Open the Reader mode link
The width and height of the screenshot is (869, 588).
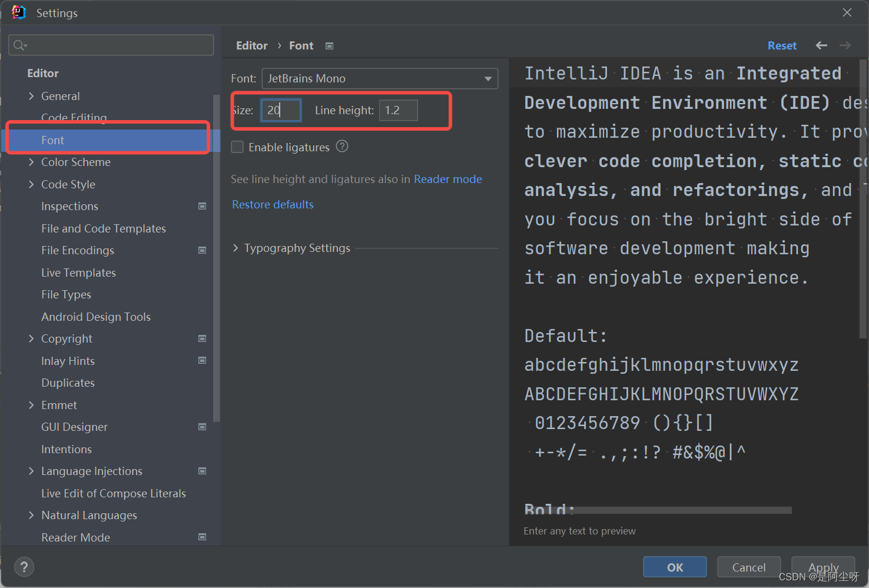[447, 179]
